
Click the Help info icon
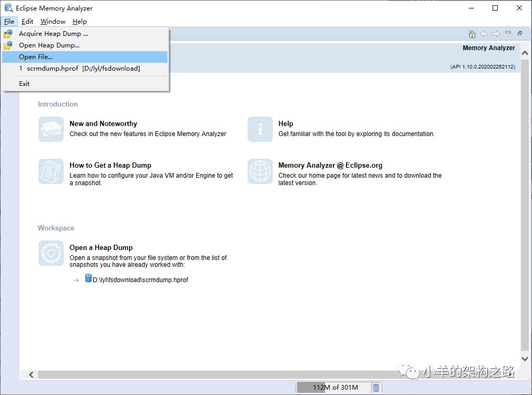click(260, 129)
